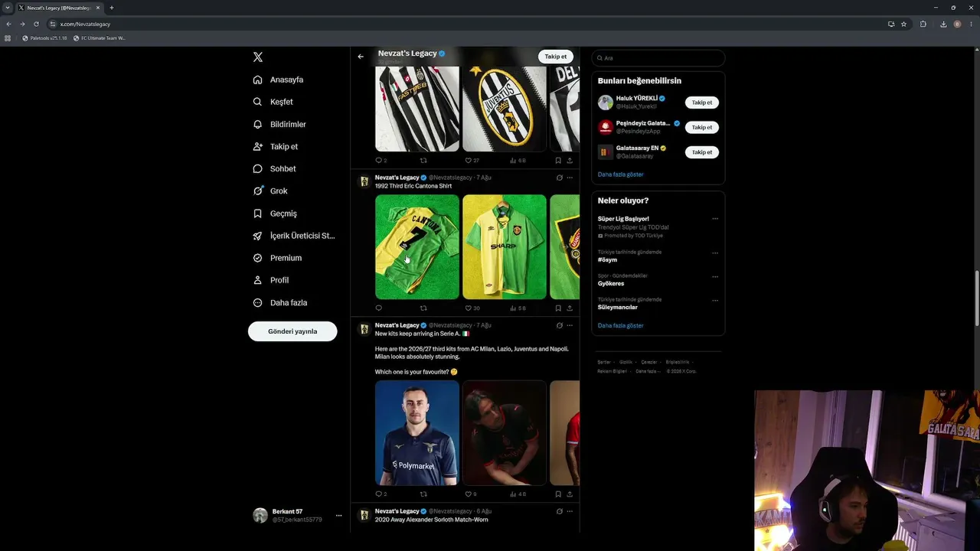Go to Anasayfa in the sidebar
The width and height of the screenshot is (980, 551).
click(278, 80)
